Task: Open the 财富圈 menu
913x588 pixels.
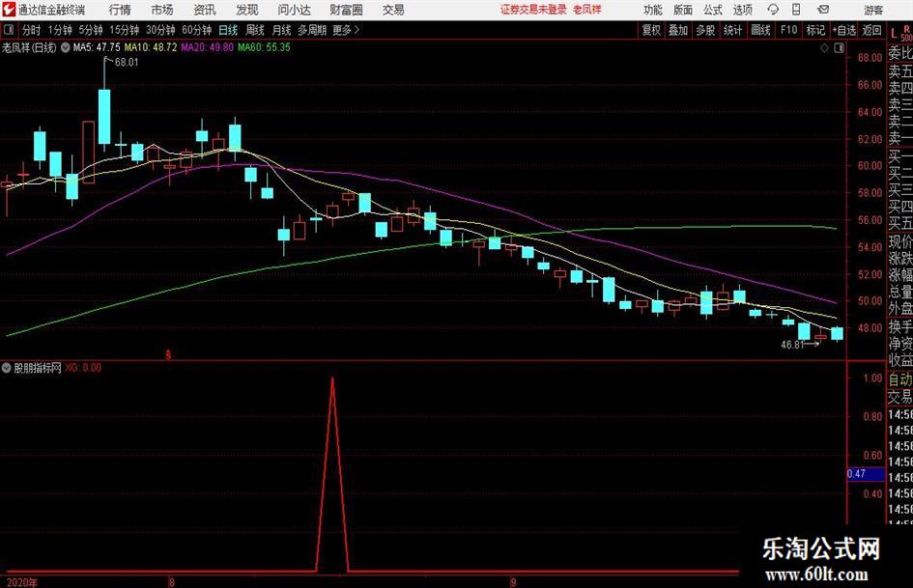Action: (x=346, y=10)
